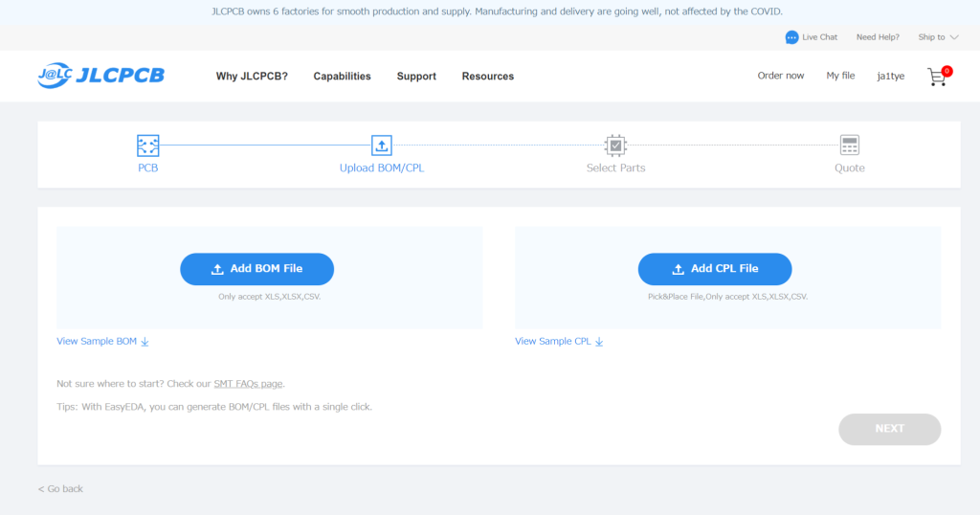Select the Upload BOM/CPL step icon
Viewport: 980px width, 515px height.
coord(382,146)
